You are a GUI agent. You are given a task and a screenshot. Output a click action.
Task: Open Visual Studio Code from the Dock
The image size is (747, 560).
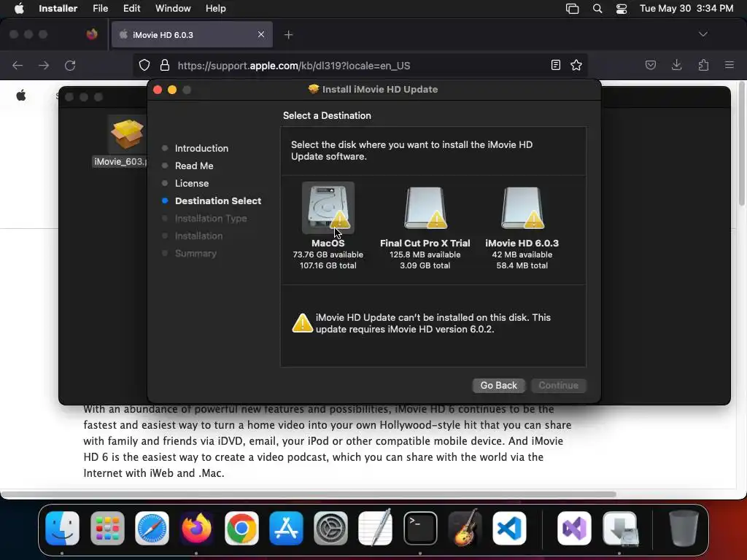tap(509, 528)
